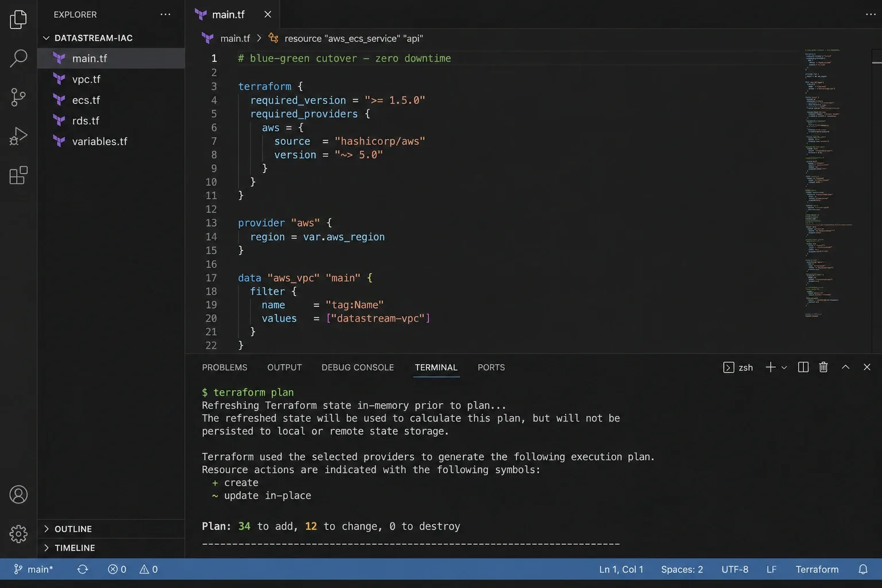This screenshot has width=882, height=588.
Task: Open the Explorer view icon
Action: (18, 20)
